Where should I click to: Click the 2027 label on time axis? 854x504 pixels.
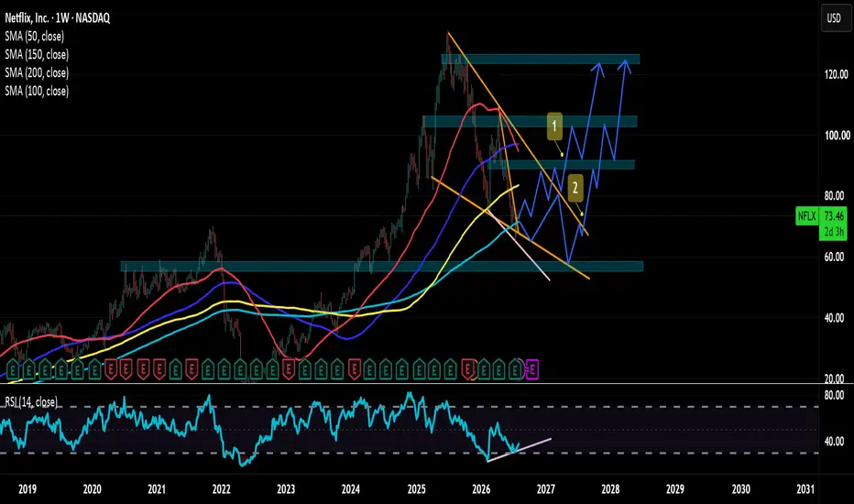[546, 489]
